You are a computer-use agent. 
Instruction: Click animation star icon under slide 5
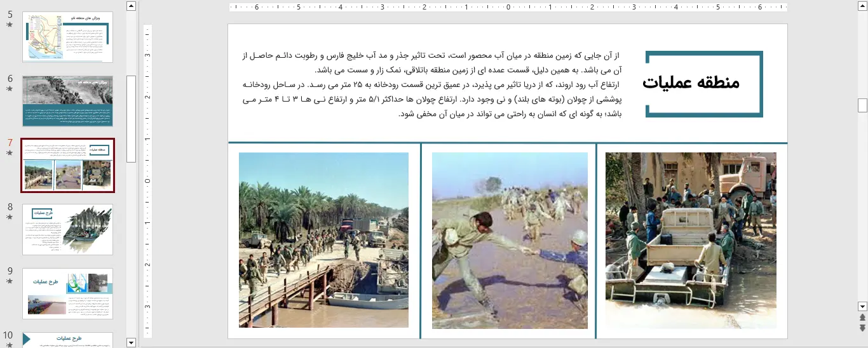[x=9, y=25]
